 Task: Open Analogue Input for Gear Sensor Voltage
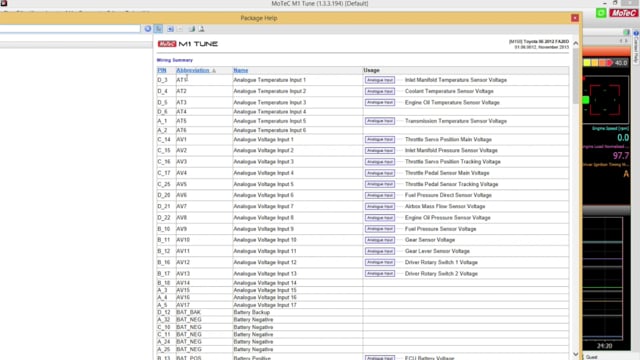[380, 240]
